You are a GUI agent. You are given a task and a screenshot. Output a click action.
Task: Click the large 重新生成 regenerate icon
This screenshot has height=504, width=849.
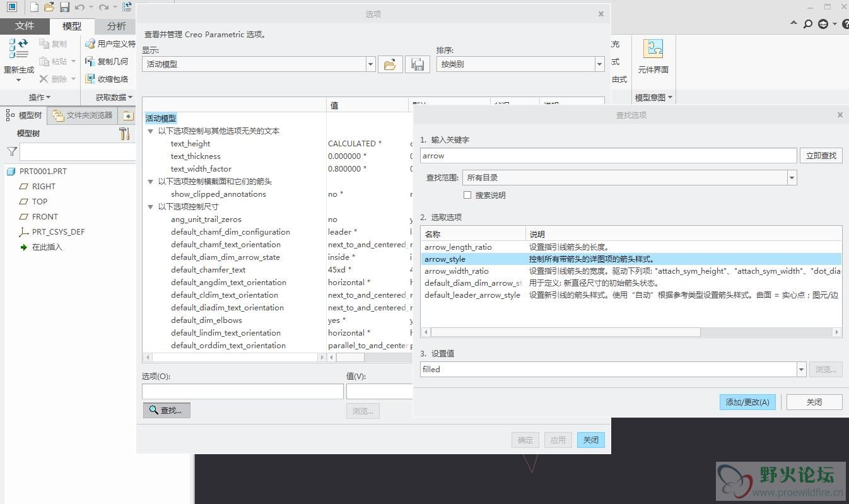point(19,49)
